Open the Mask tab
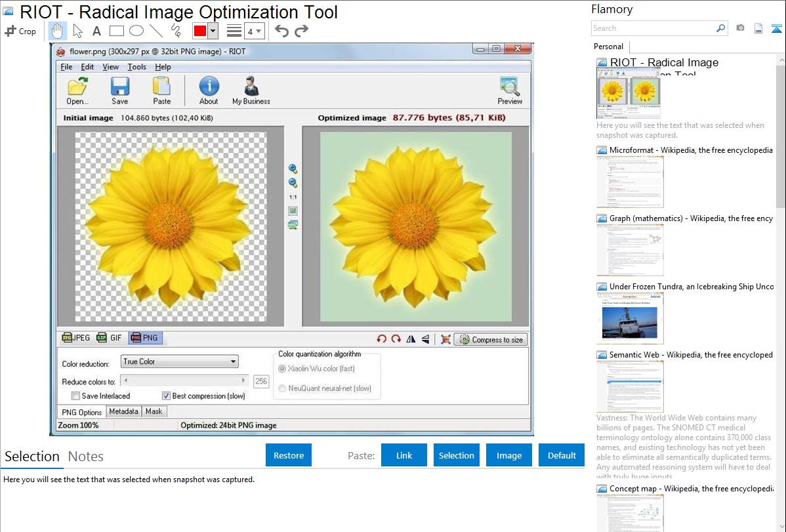The width and height of the screenshot is (786, 532). tap(154, 412)
